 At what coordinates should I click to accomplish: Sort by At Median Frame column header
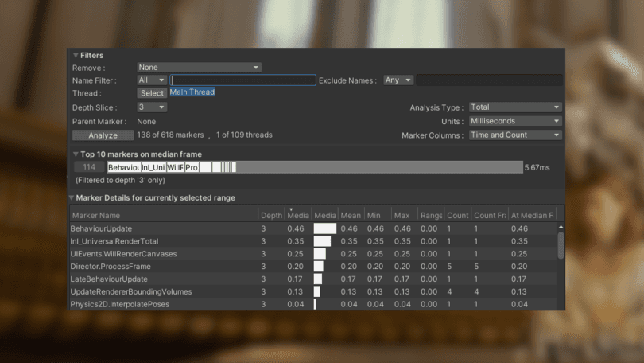pos(532,216)
